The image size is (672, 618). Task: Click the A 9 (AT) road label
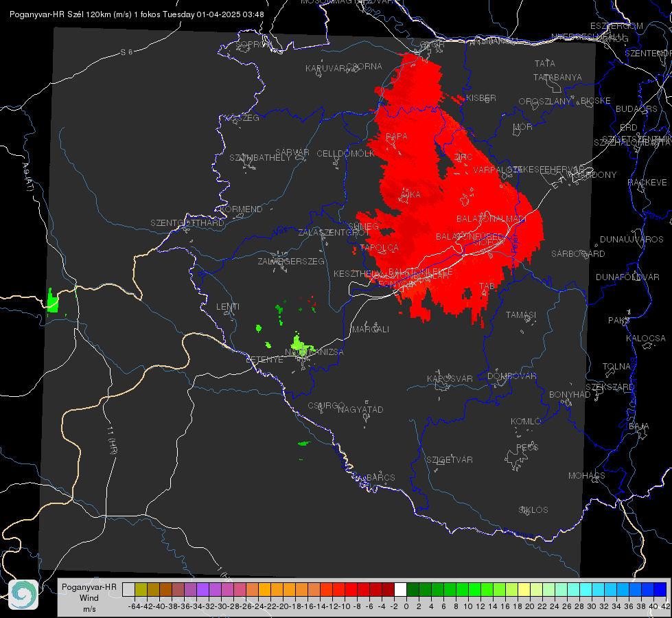point(28,176)
